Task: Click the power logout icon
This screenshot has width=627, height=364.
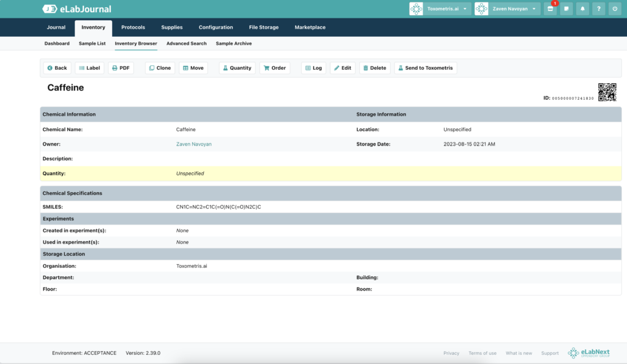Action: (615, 9)
